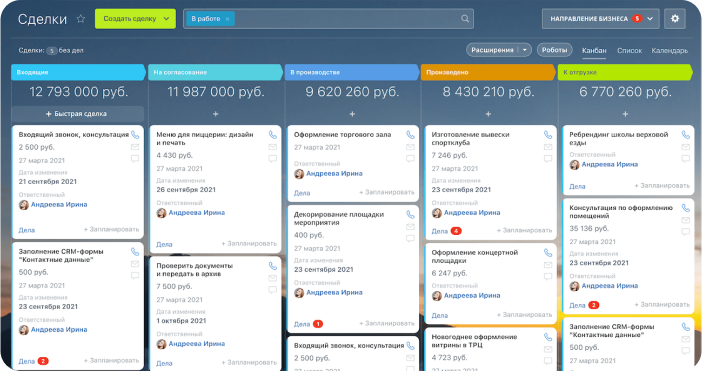702x371 pixels.
Task: Open 'Создать сделку' dropdown arrow
Action: (167, 19)
